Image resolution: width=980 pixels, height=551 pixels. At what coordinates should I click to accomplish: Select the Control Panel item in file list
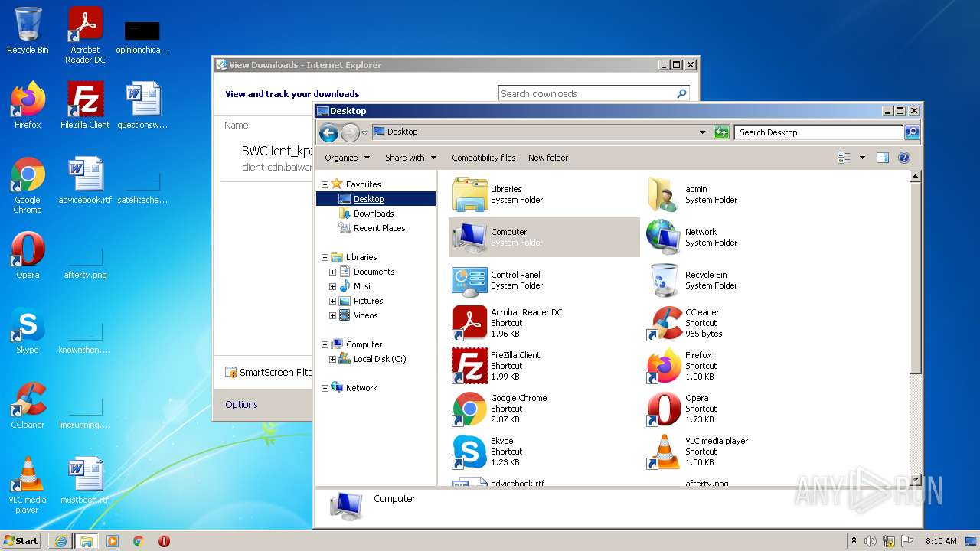tap(544, 280)
